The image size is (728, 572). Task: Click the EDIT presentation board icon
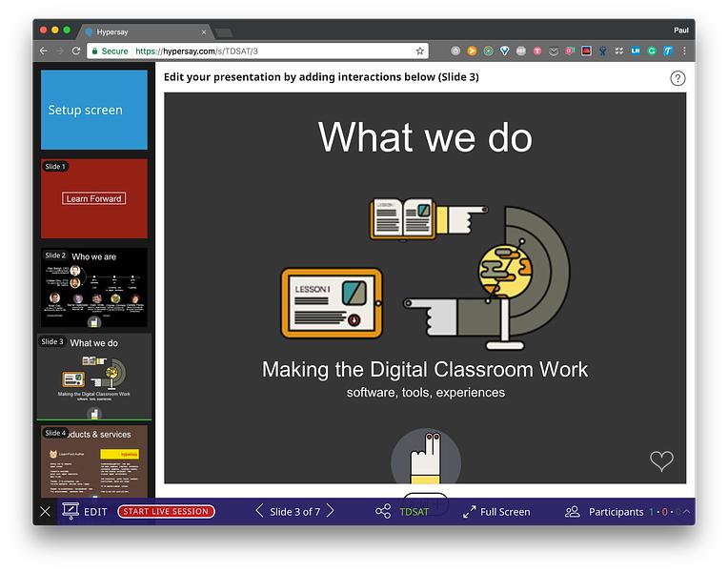click(71, 511)
